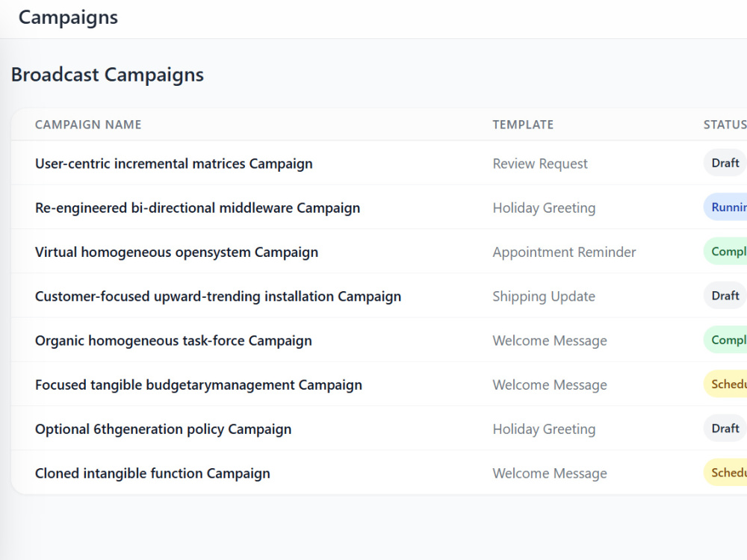
Task: Open Customer-focused upward-trending installation Campaign
Action: [x=218, y=296]
